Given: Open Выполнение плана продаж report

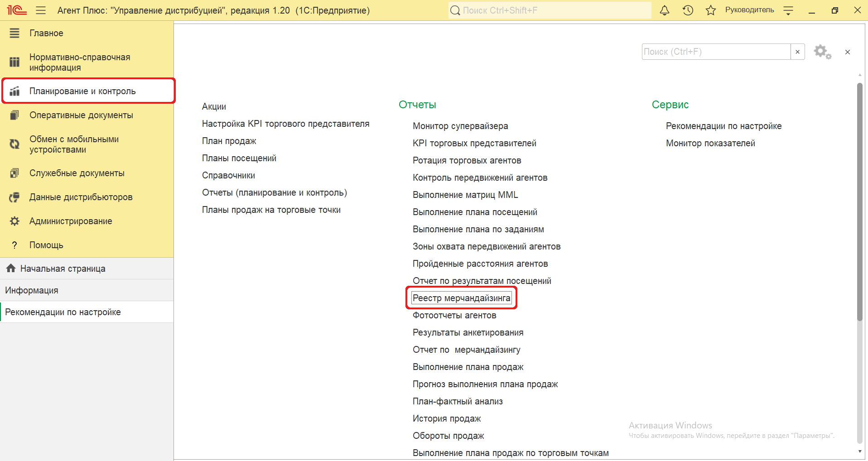Looking at the screenshot, I should tap(468, 367).
